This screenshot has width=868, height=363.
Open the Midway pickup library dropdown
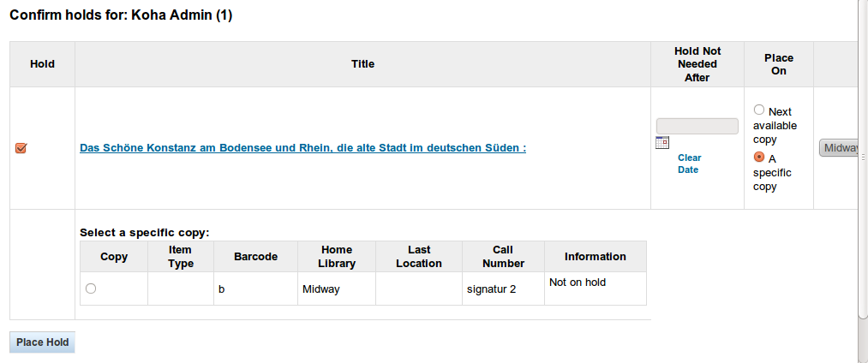click(840, 148)
